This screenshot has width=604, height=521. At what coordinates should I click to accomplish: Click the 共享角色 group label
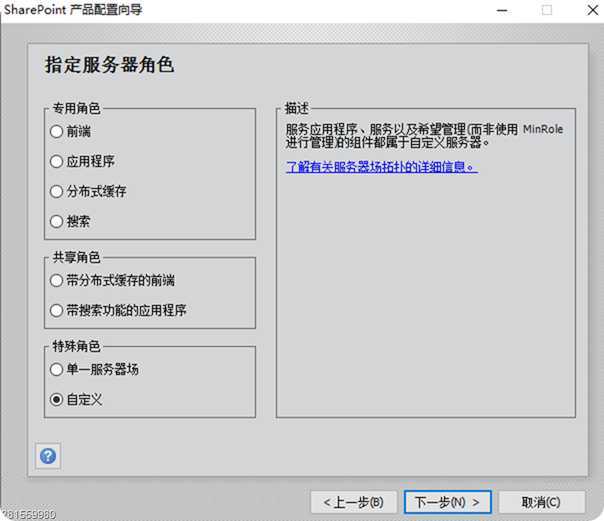tap(76, 257)
